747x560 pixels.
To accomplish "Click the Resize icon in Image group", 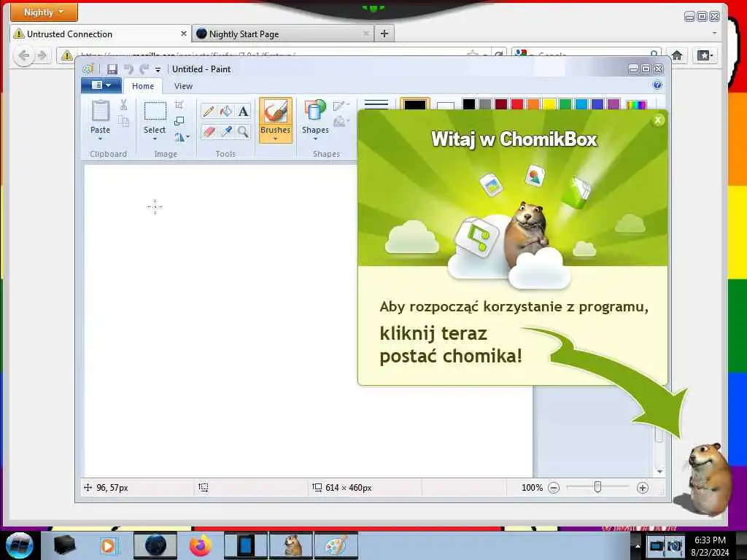I will [x=179, y=121].
